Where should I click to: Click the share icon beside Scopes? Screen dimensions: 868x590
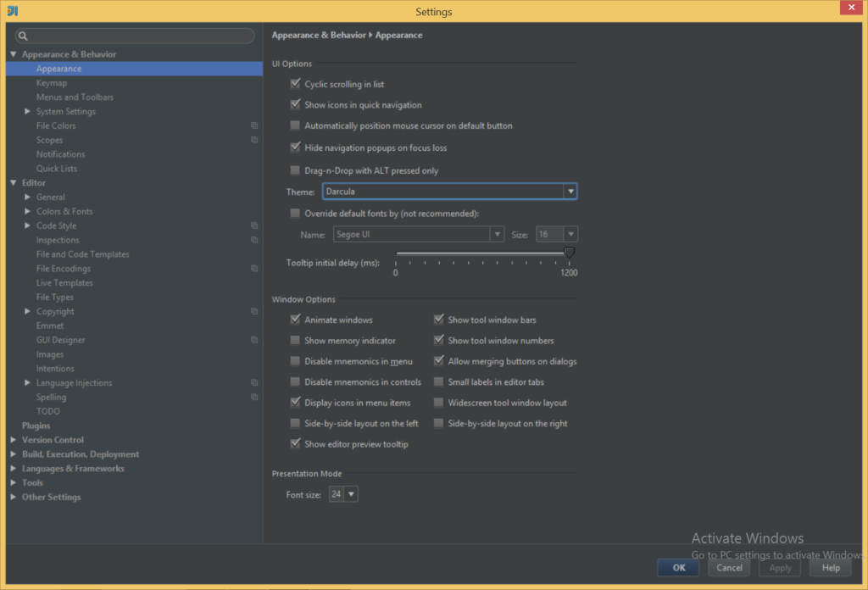(x=253, y=139)
